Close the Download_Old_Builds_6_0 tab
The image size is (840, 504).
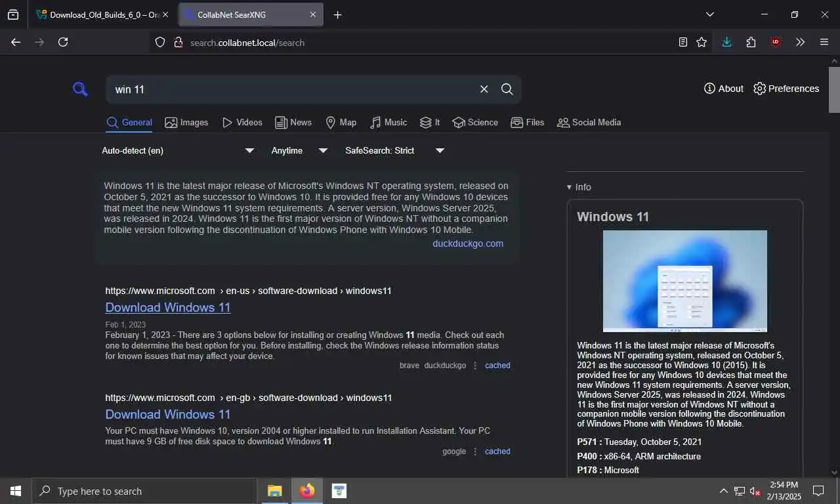[165, 14]
